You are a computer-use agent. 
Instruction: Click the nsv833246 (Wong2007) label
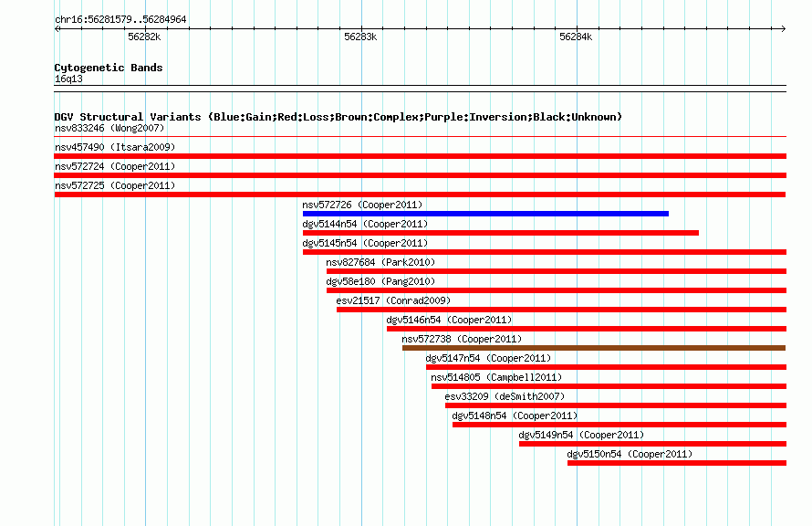(x=109, y=128)
